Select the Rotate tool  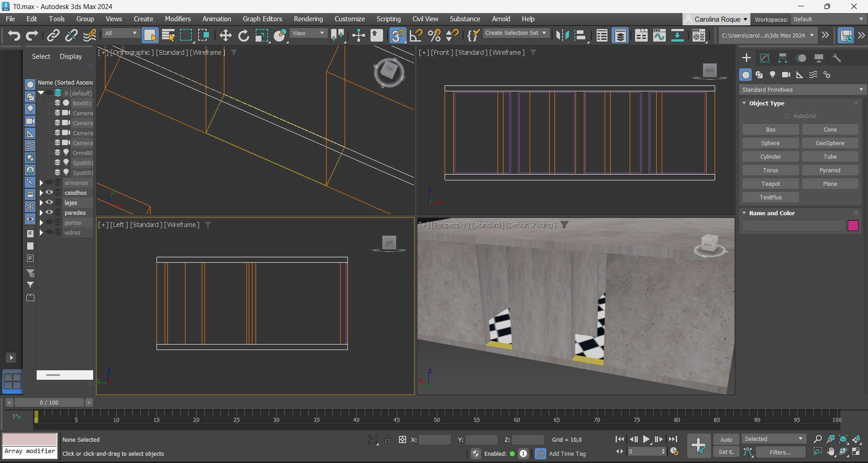(243, 35)
